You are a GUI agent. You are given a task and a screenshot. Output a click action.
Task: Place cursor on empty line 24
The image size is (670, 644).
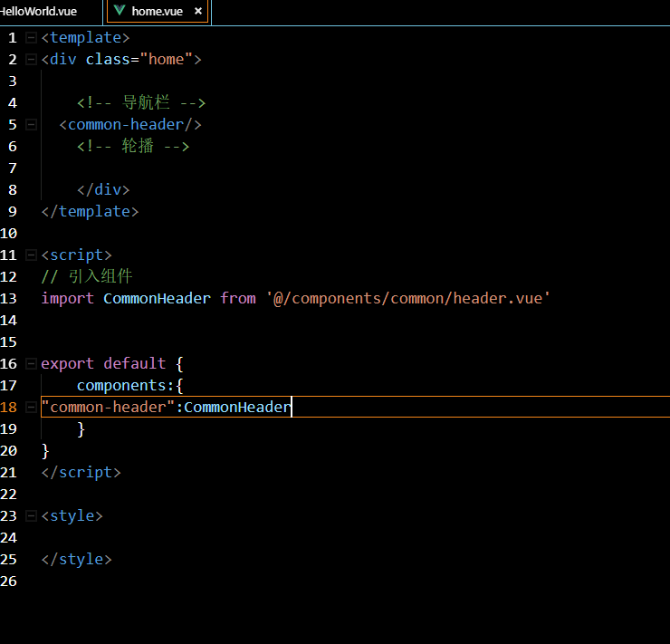tap(355, 538)
